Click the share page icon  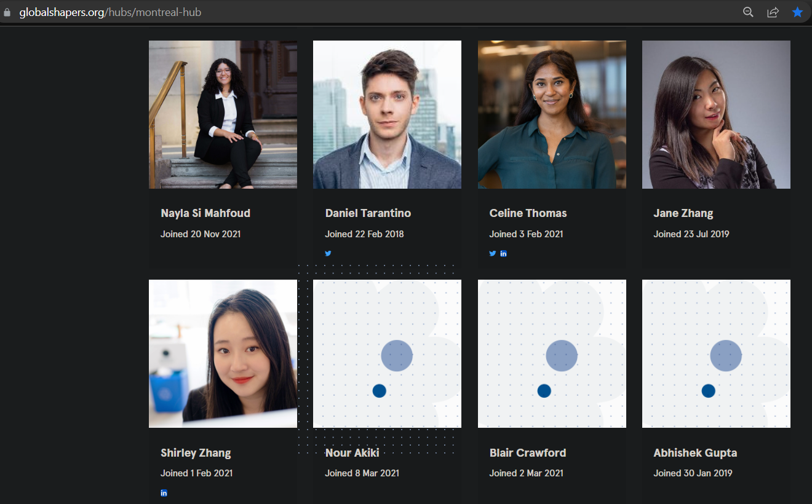[x=773, y=12]
